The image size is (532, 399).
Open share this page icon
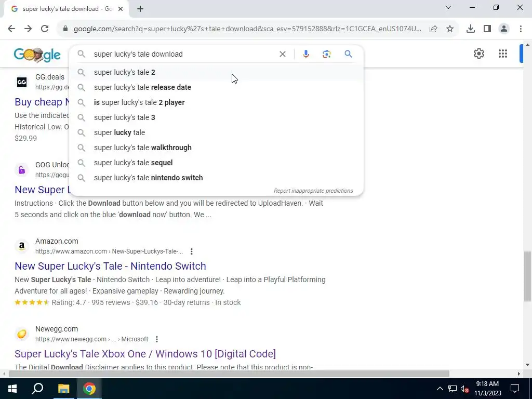pyautogui.click(x=433, y=29)
